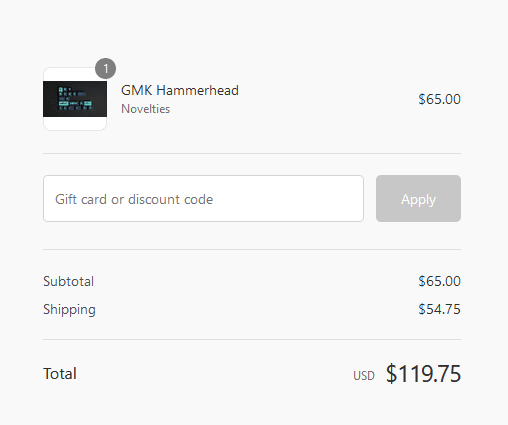508x425 pixels.
Task: Click the divider line above the discount field
Action: (x=252, y=154)
